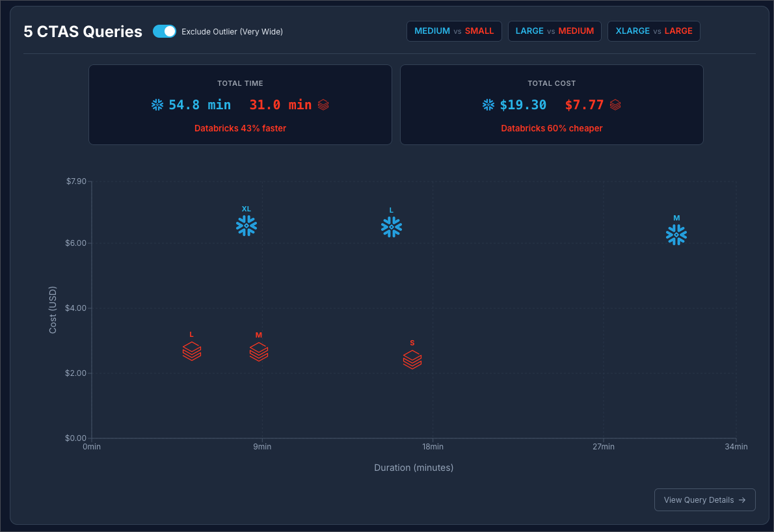This screenshot has height=532, width=774.
Task: Toggle Exclude Outlier switch off
Action: tap(165, 31)
